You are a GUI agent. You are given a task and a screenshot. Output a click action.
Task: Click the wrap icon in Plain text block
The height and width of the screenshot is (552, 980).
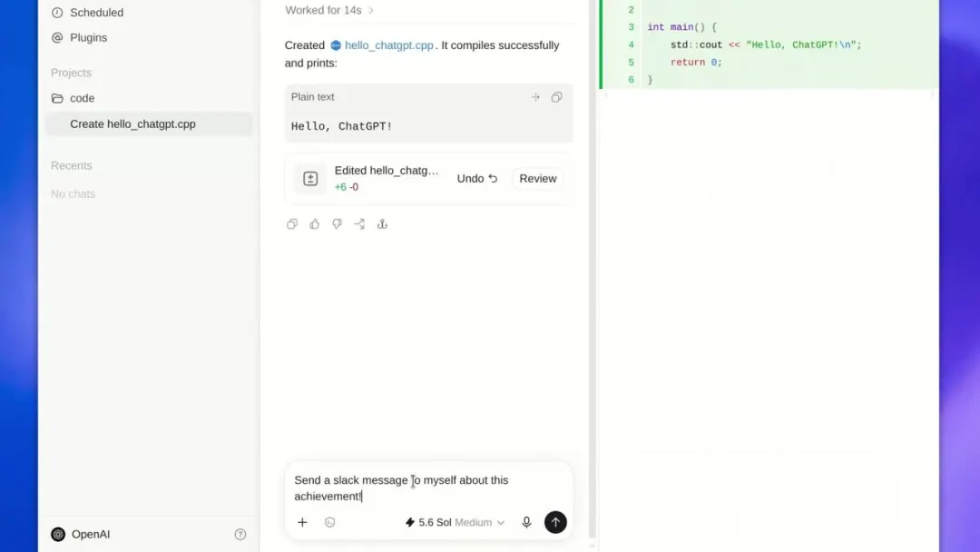coord(535,97)
